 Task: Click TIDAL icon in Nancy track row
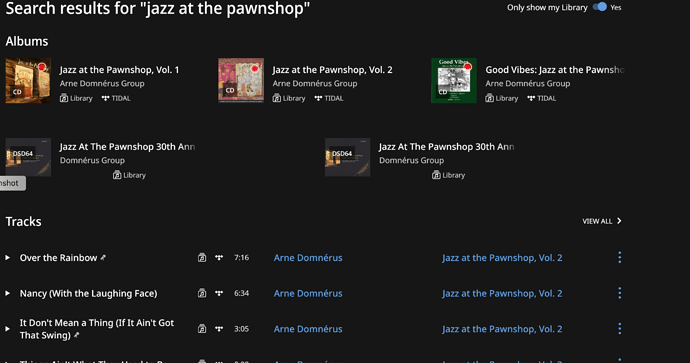pos(219,293)
